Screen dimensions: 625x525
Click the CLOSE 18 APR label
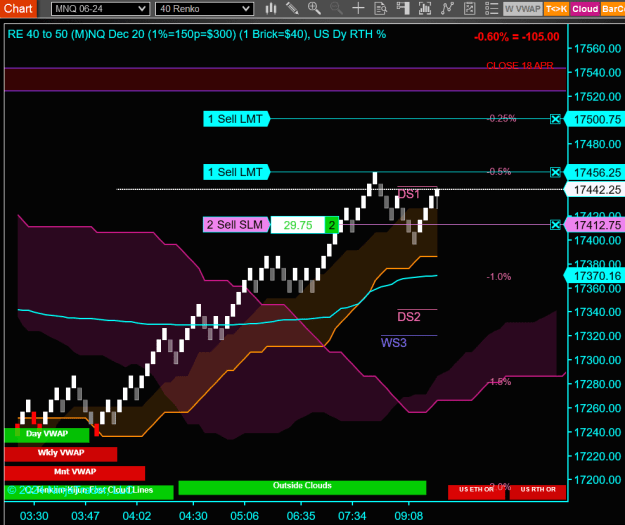click(520, 65)
